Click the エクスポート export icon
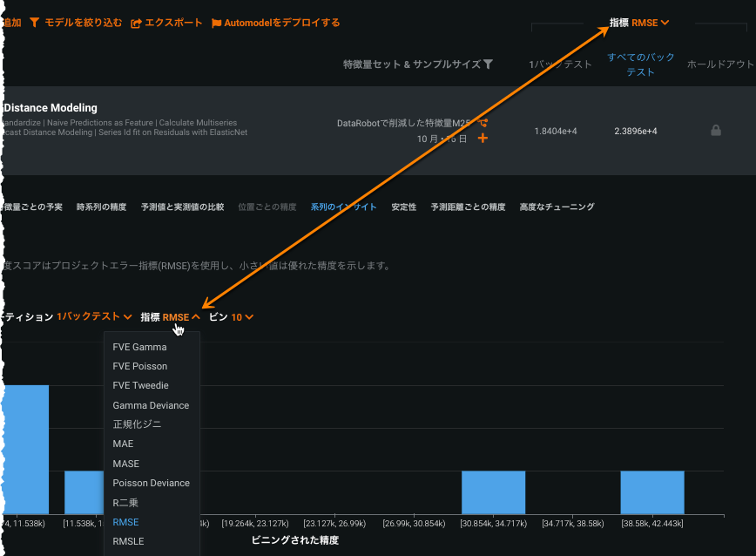This screenshot has height=556, width=756. pyautogui.click(x=136, y=23)
